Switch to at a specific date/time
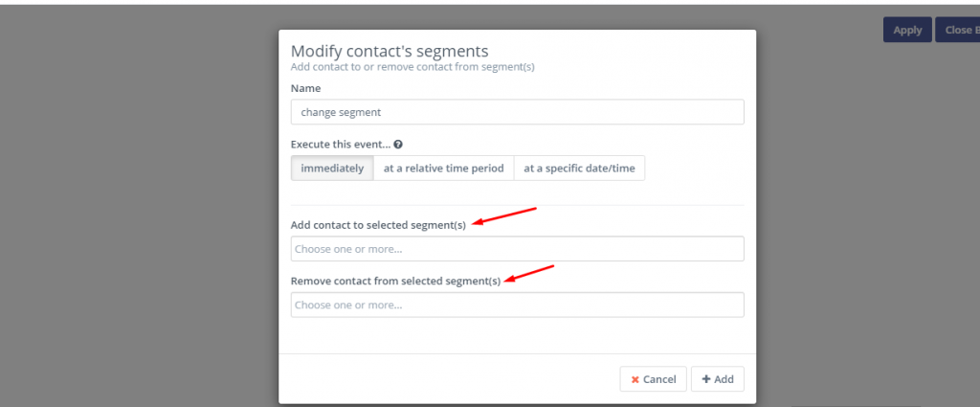 [x=579, y=169]
